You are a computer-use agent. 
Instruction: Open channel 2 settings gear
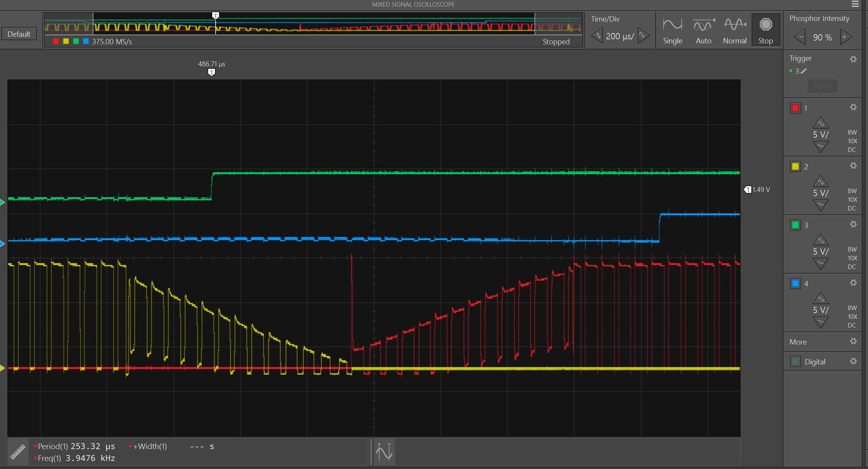pyautogui.click(x=853, y=166)
